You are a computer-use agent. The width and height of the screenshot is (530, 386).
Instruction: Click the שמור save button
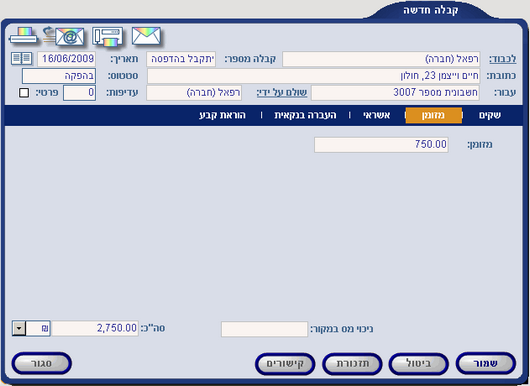click(486, 364)
